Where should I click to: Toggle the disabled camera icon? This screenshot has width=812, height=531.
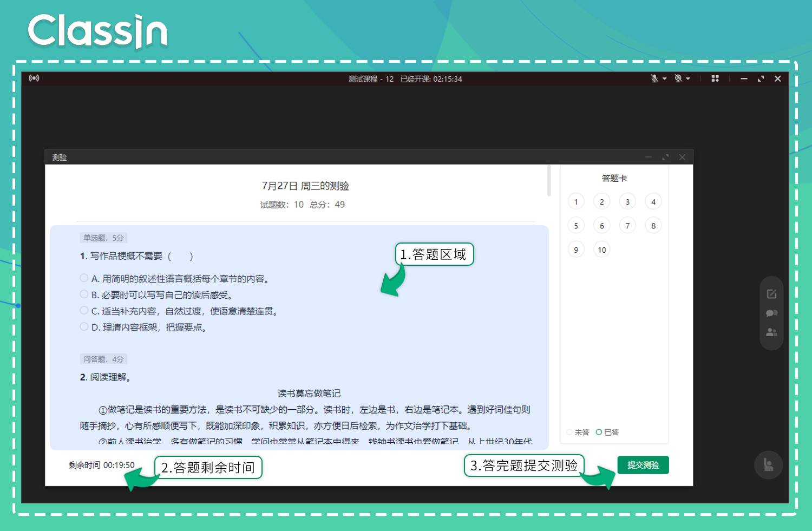pyautogui.click(x=678, y=78)
